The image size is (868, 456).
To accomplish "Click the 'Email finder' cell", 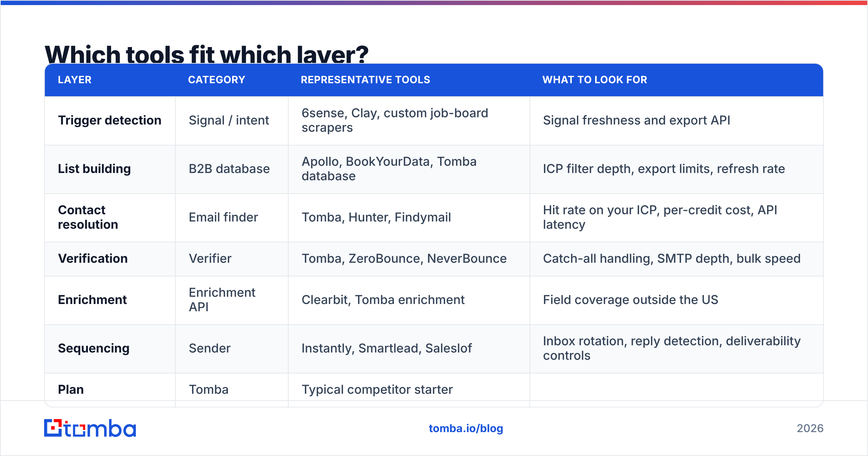I will pyautogui.click(x=232, y=218).
